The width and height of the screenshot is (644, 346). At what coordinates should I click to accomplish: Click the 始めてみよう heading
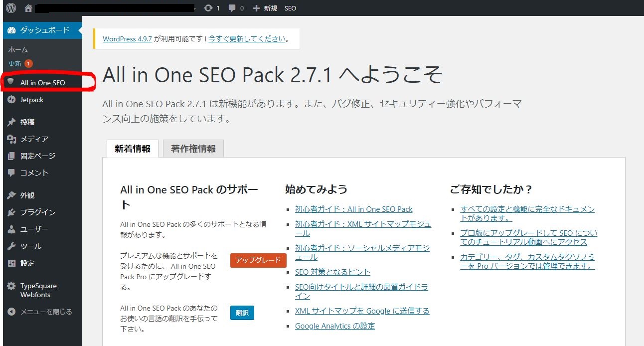coord(317,189)
